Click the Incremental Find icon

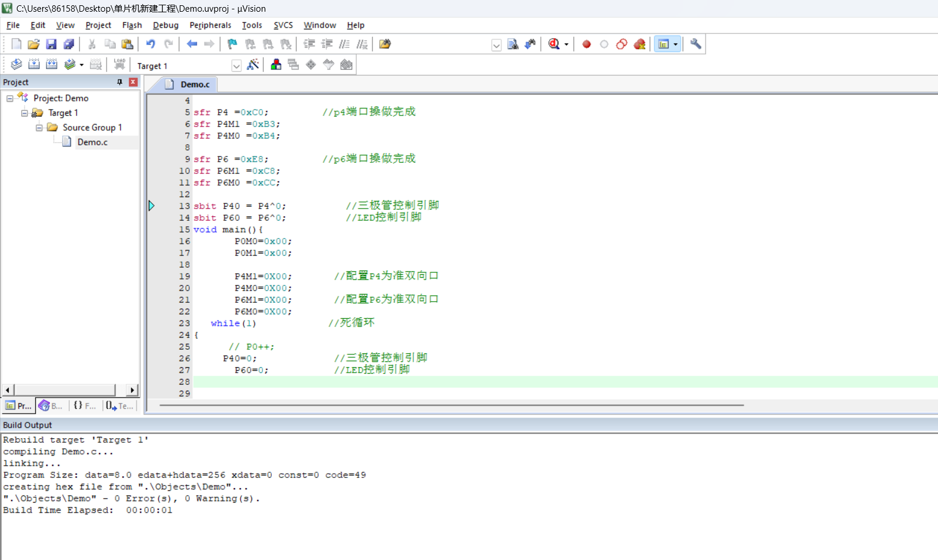[x=530, y=44]
